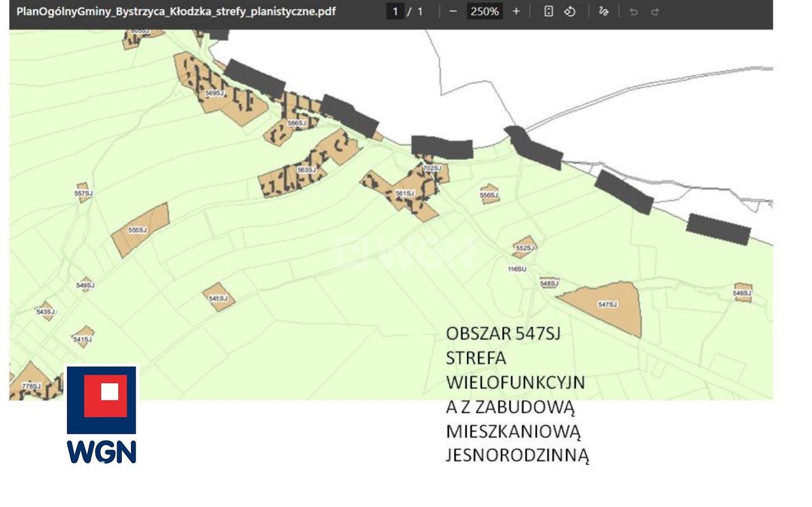Click the 250% zoom level field

point(484,11)
